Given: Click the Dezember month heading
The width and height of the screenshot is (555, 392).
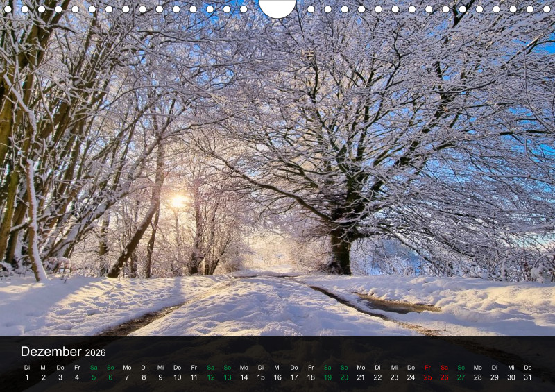Looking at the screenshot, I should click(51, 352).
